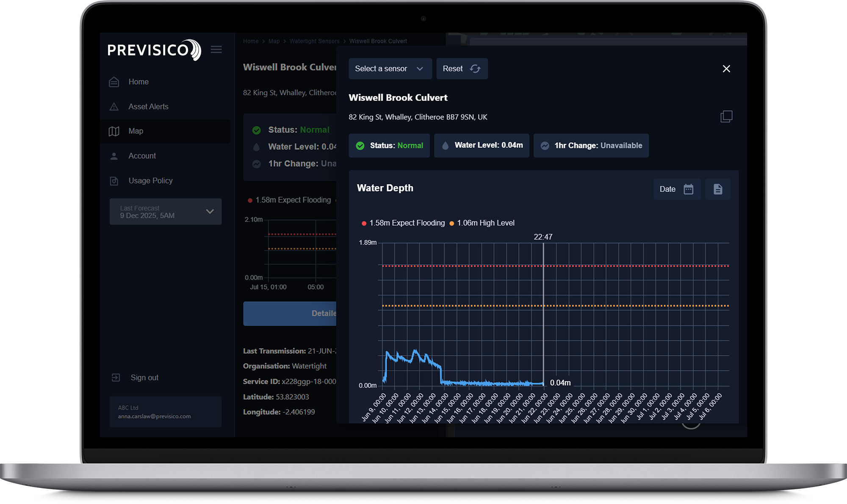Image resolution: width=847 pixels, height=504 pixels.
Task: Click the Watertight Sensors breadcrumb link
Action: pos(314,41)
